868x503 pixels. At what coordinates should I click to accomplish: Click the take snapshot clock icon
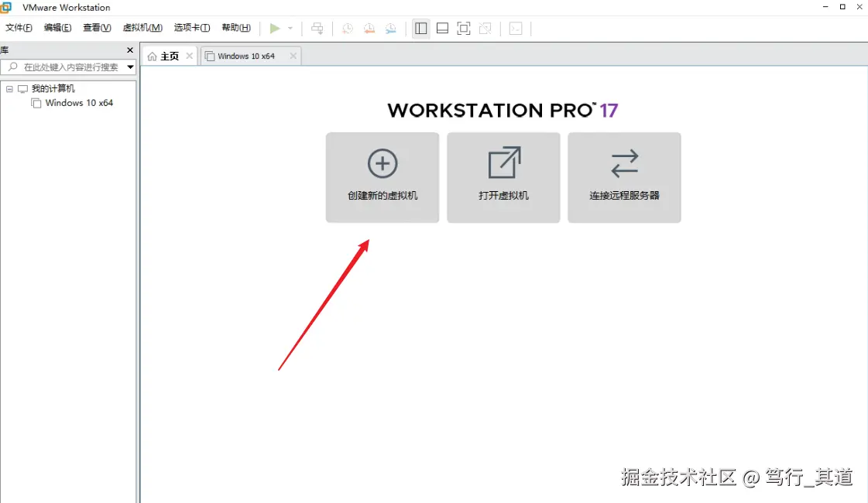[348, 28]
